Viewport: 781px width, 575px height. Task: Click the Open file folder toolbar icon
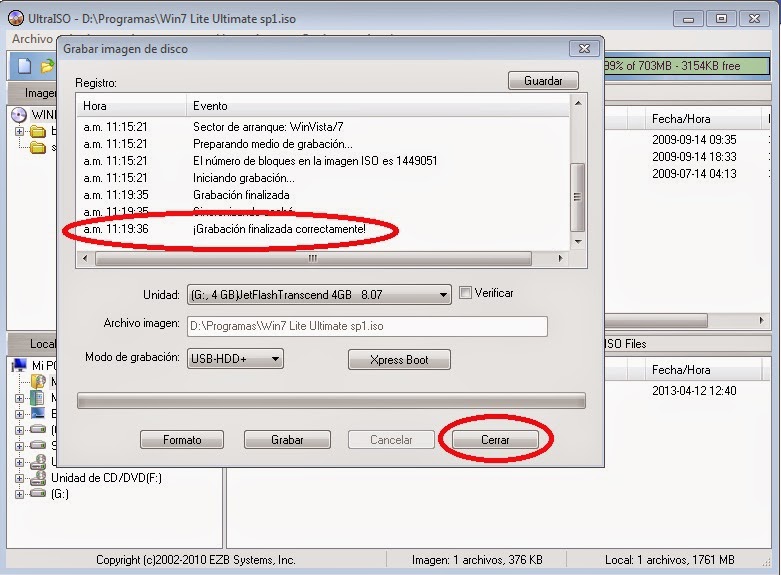click(47, 66)
